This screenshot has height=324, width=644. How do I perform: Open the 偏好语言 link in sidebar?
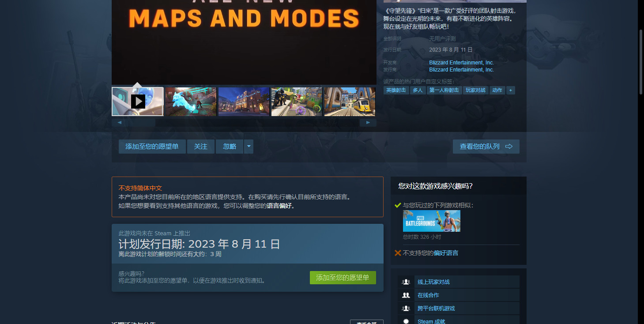445,253
